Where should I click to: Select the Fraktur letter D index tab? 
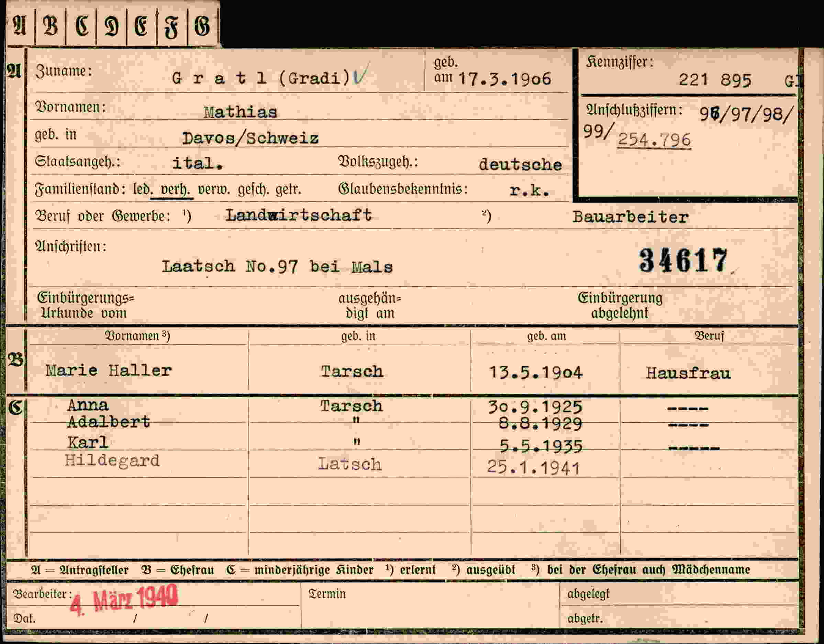pos(111,26)
